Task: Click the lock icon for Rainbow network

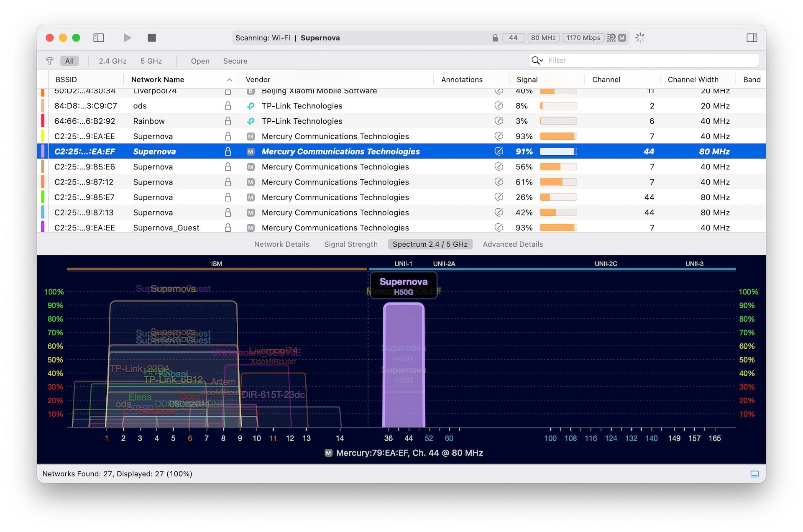Action: point(228,121)
